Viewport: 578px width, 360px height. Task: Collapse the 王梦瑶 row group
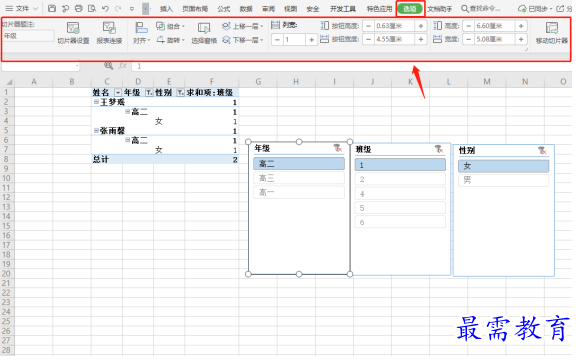click(96, 102)
